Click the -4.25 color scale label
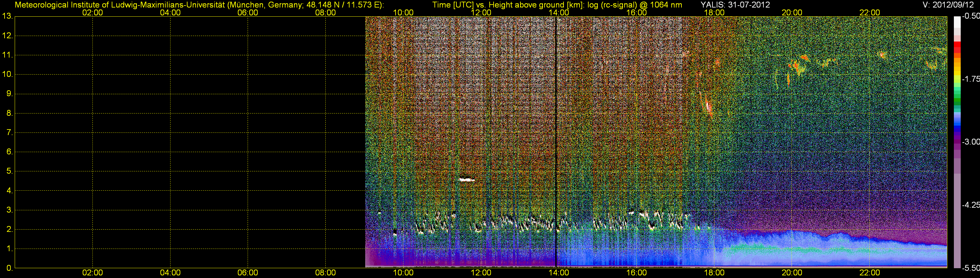 971,205
